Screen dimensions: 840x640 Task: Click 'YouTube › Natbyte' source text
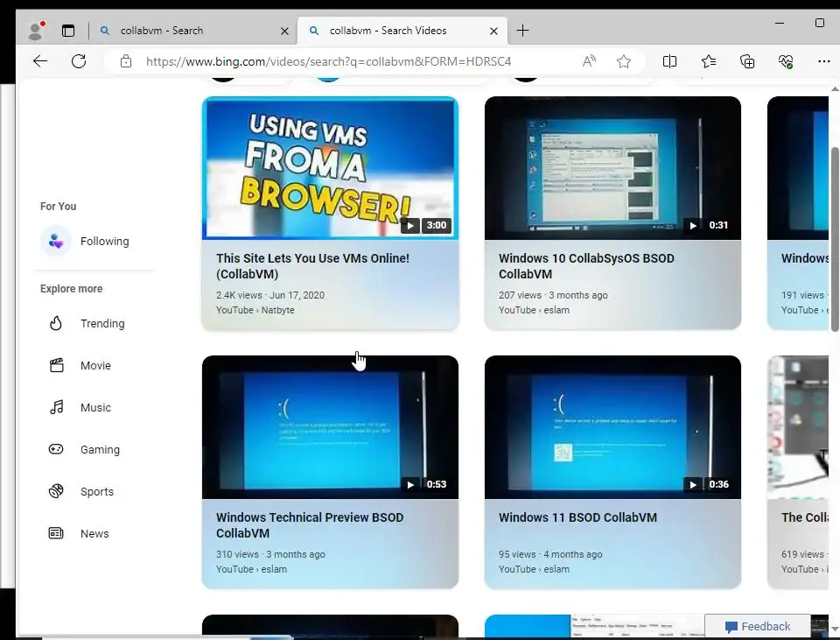pos(255,310)
